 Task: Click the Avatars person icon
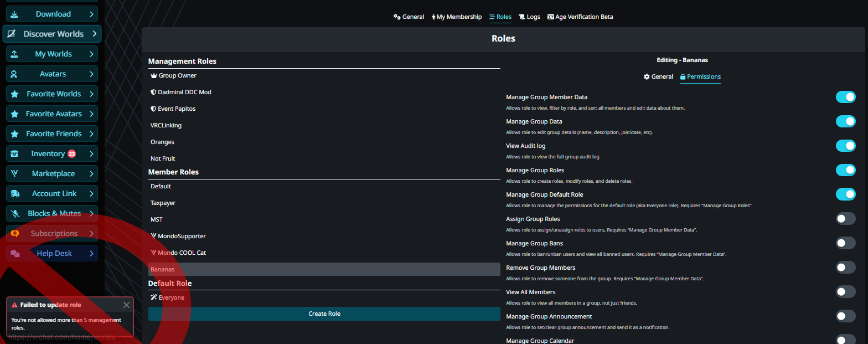[x=14, y=74]
